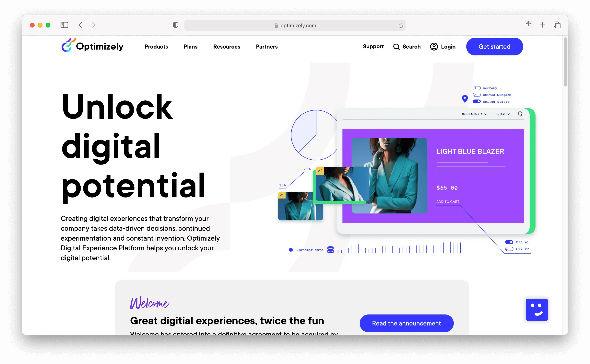The height and width of the screenshot is (364, 590).
Task: Expand the Products menu item
Action: 156,47
